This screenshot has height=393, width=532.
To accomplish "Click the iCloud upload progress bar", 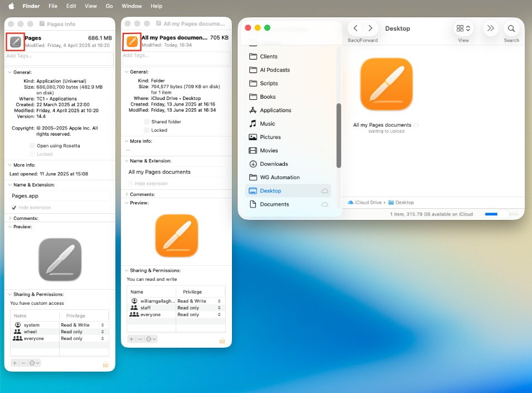I will (496, 213).
